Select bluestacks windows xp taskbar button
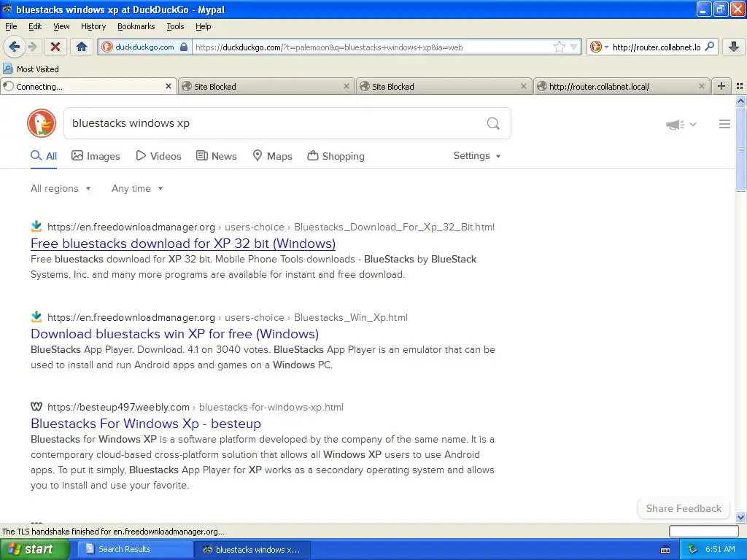747x560 pixels. click(252, 549)
